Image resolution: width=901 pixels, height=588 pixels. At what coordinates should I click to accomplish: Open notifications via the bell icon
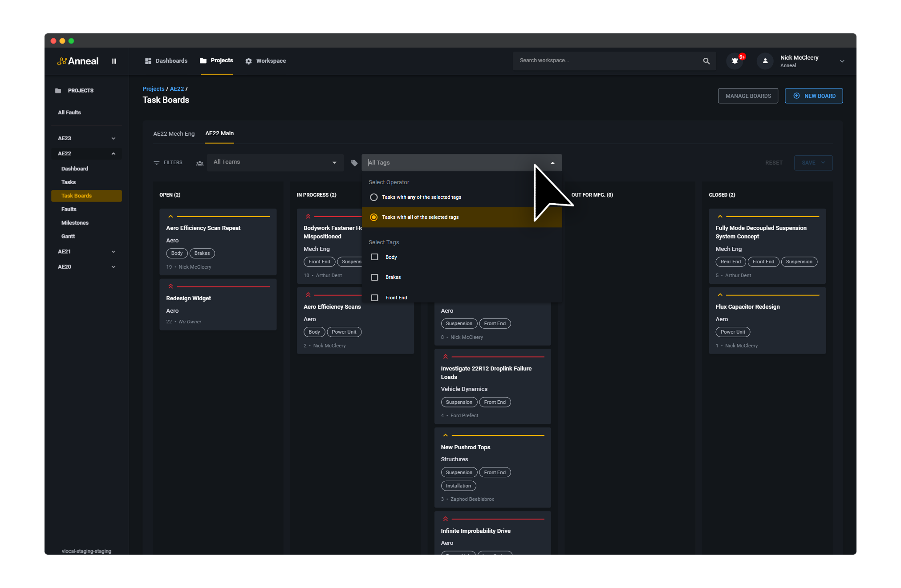(734, 61)
